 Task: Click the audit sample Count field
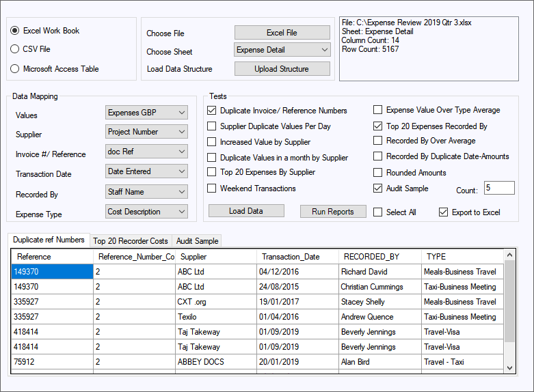point(498,188)
